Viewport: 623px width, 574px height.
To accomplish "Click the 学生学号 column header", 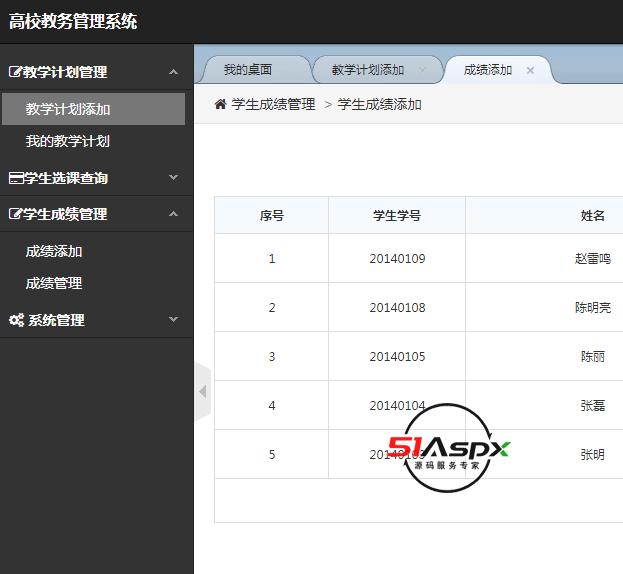I will coord(397,216).
